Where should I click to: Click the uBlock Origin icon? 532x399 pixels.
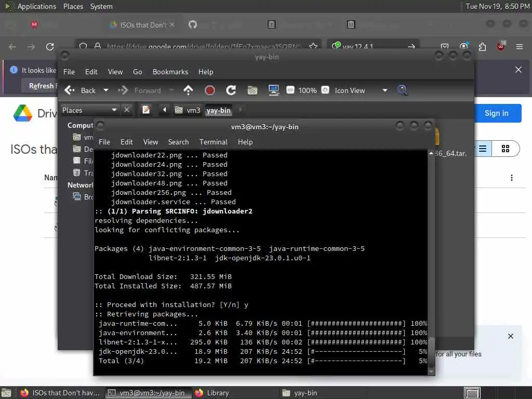(501, 46)
